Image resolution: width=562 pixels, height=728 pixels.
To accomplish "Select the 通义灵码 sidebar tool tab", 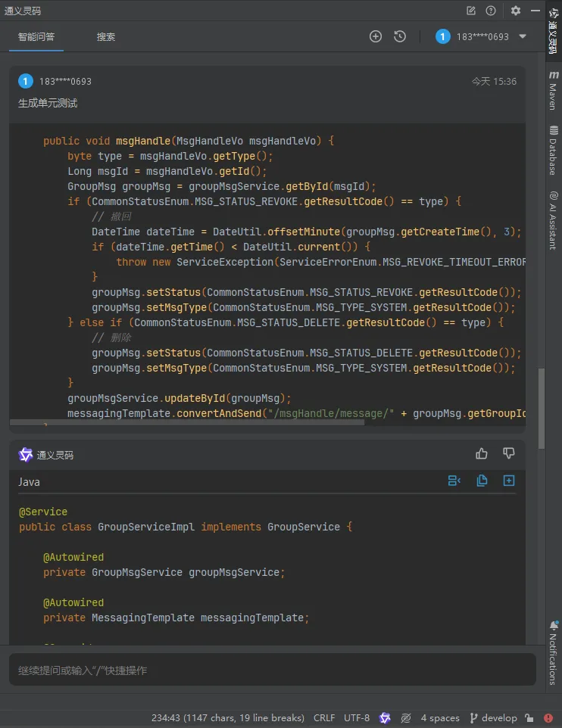I will (553, 30).
